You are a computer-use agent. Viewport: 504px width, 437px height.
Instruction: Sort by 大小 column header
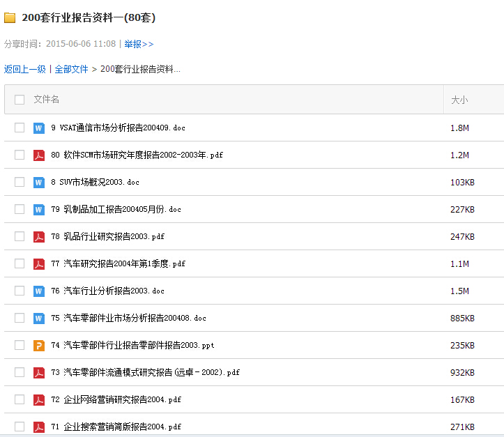click(459, 100)
